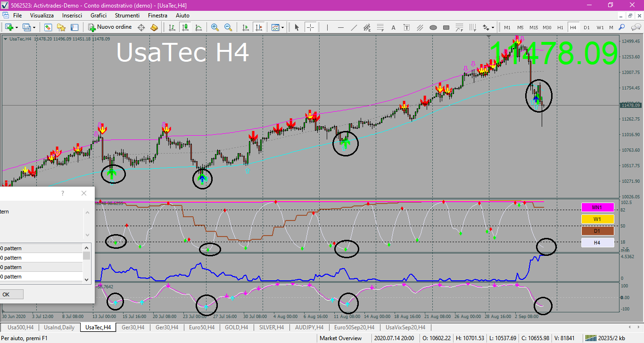The height and width of the screenshot is (343, 644).
Task: Switch timeframe to M1
Action: tap(507, 27)
